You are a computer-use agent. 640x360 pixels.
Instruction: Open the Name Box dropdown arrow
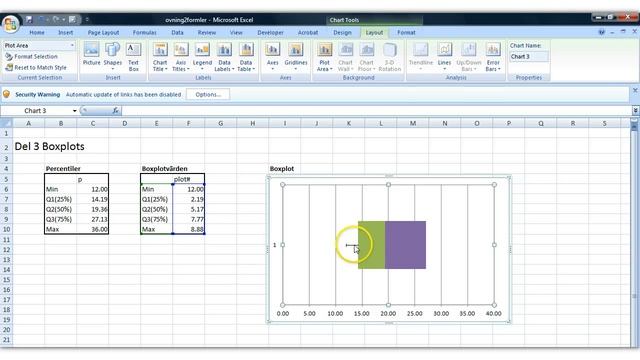click(75, 111)
